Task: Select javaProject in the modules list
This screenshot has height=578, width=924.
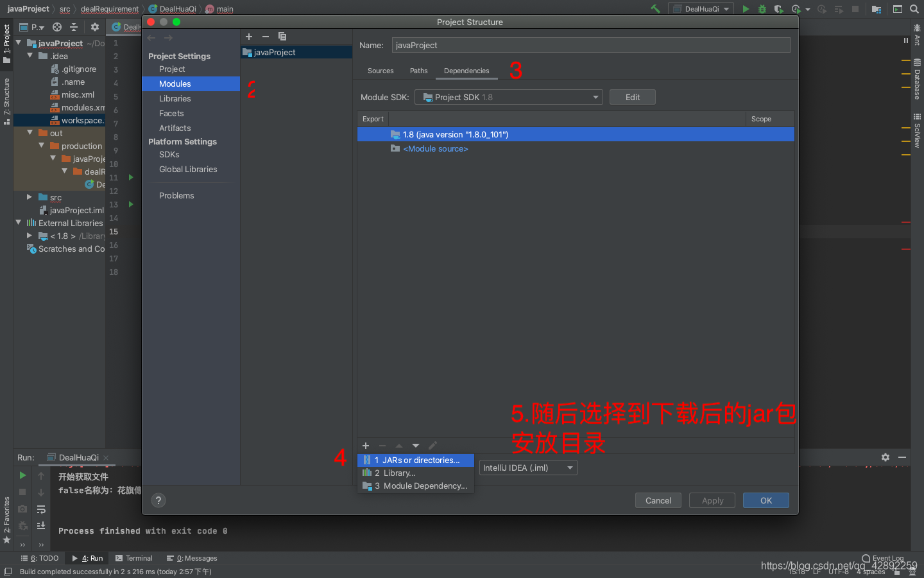Action: coord(296,52)
